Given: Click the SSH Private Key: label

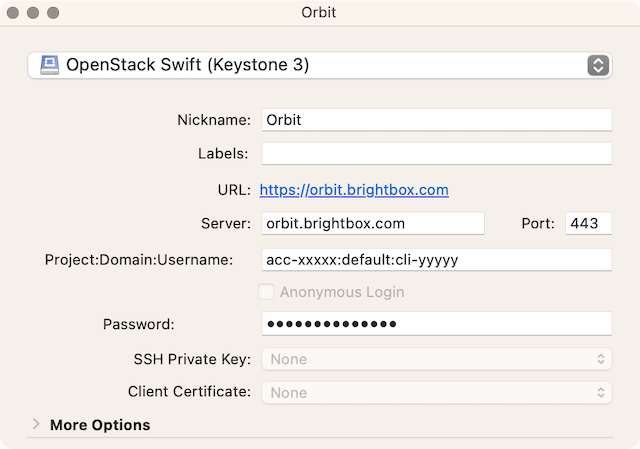Looking at the screenshot, I should pos(192,359).
